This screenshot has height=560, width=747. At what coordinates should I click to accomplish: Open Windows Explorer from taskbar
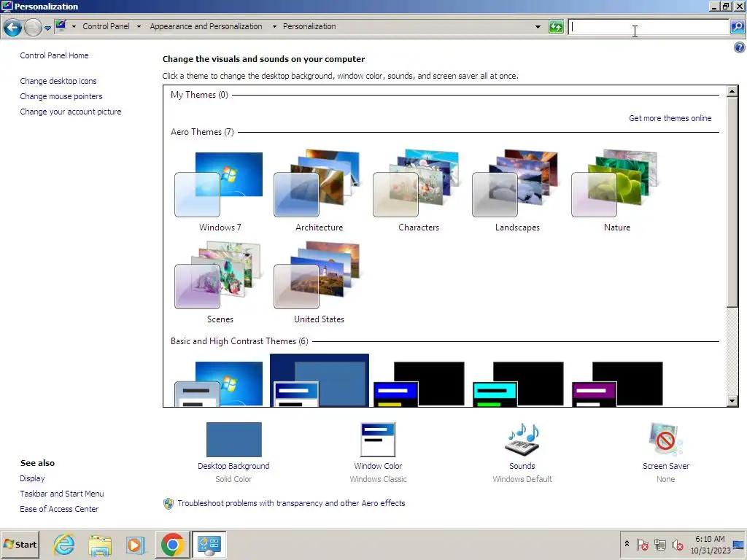(99, 544)
